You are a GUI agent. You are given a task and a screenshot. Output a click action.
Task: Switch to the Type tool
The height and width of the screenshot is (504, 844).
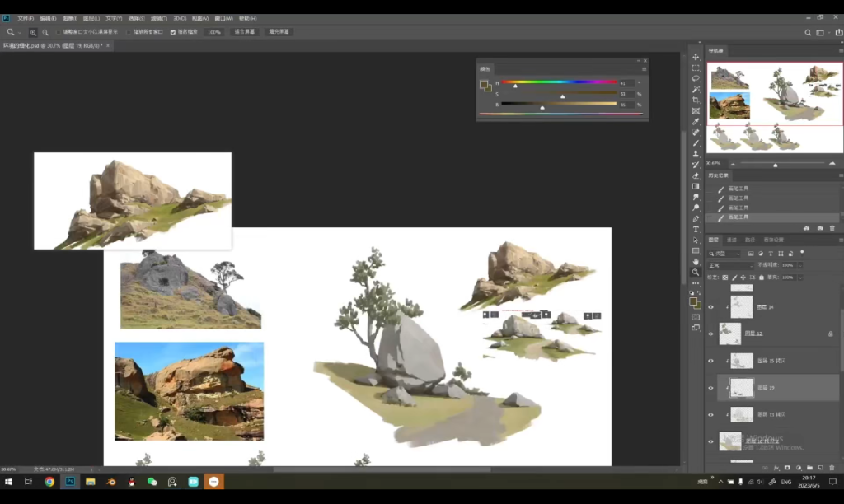[x=696, y=229]
